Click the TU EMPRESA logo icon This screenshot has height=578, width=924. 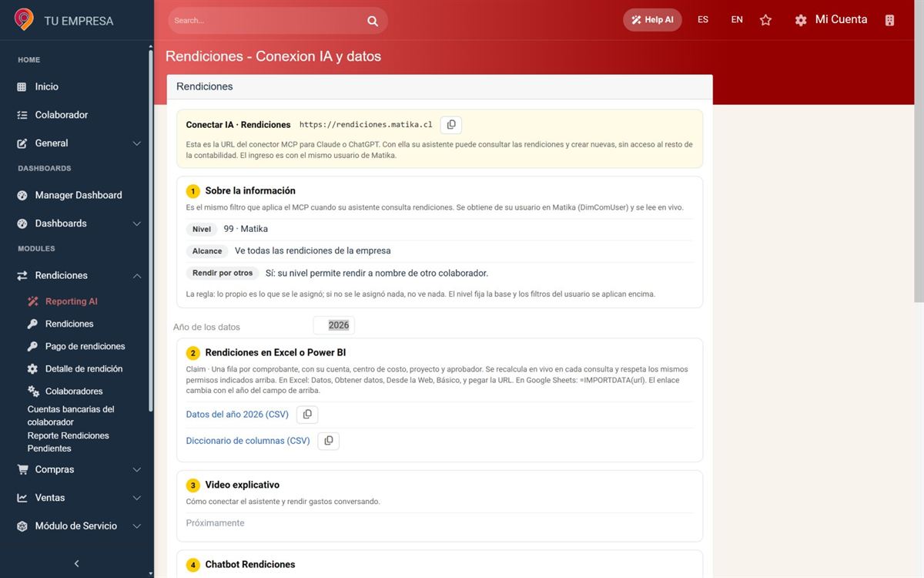24,20
